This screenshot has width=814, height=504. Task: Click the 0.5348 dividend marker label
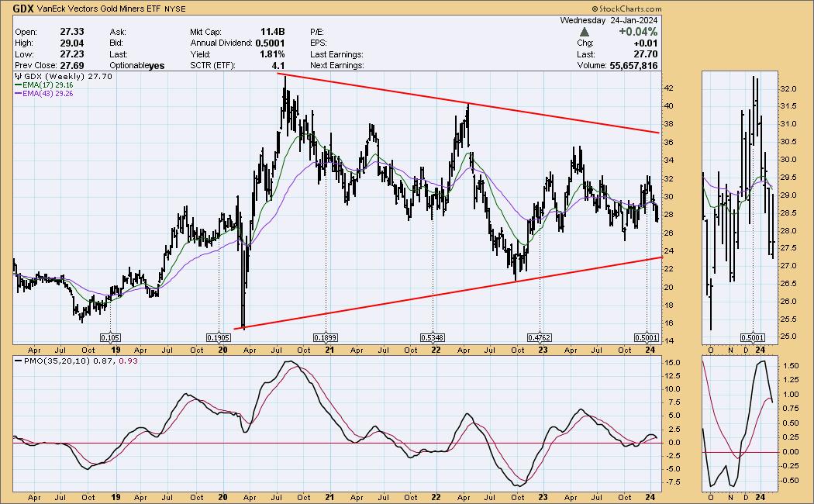tap(433, 337)
